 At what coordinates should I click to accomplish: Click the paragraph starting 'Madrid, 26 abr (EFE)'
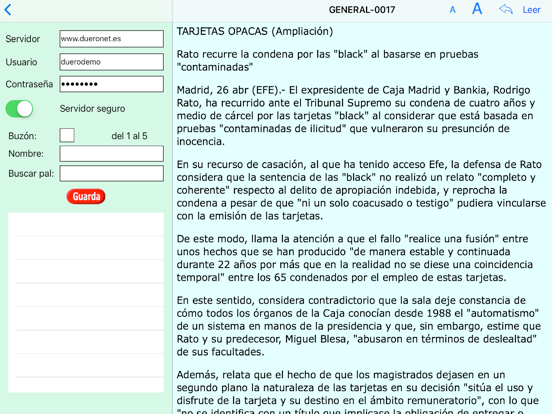pos(356,115)
